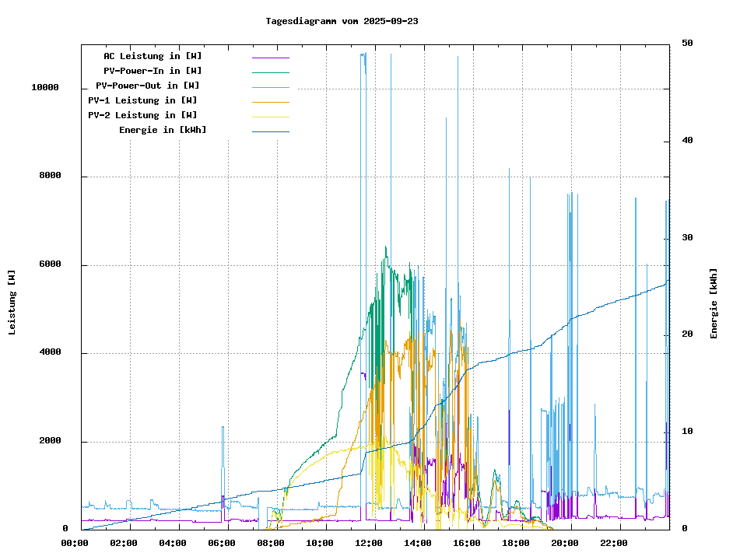Click the 6000 tick on the power axis
This screenshot has height=560, width=747.
tap(50, 265)
